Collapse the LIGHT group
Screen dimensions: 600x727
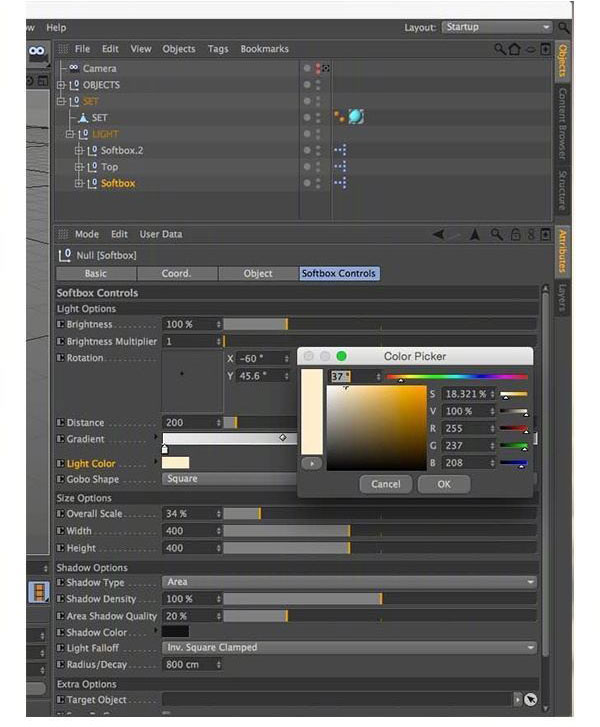coord(70,134)
